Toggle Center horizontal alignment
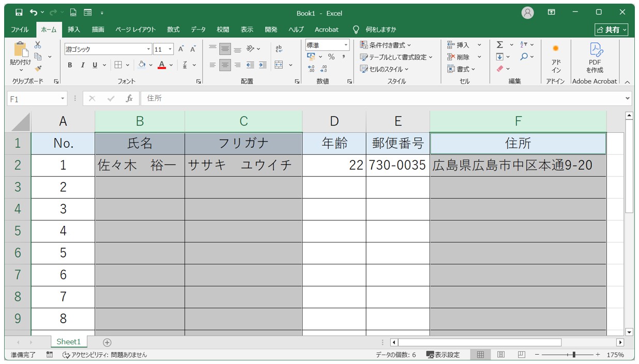 pos(225,65)
